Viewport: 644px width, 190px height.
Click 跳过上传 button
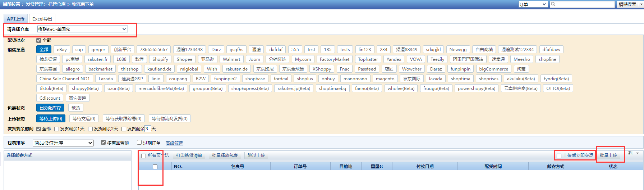point(256,155)
